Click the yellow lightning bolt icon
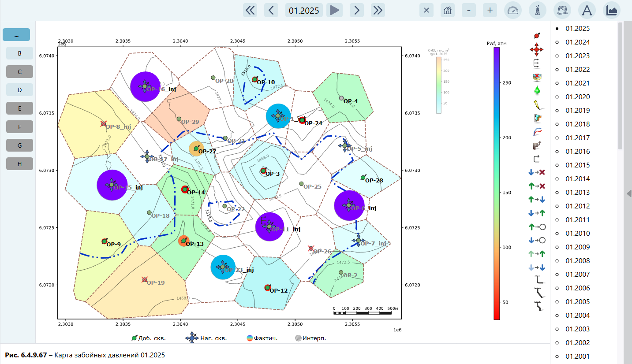The image size is (632, 364). (x=536, y=104)
